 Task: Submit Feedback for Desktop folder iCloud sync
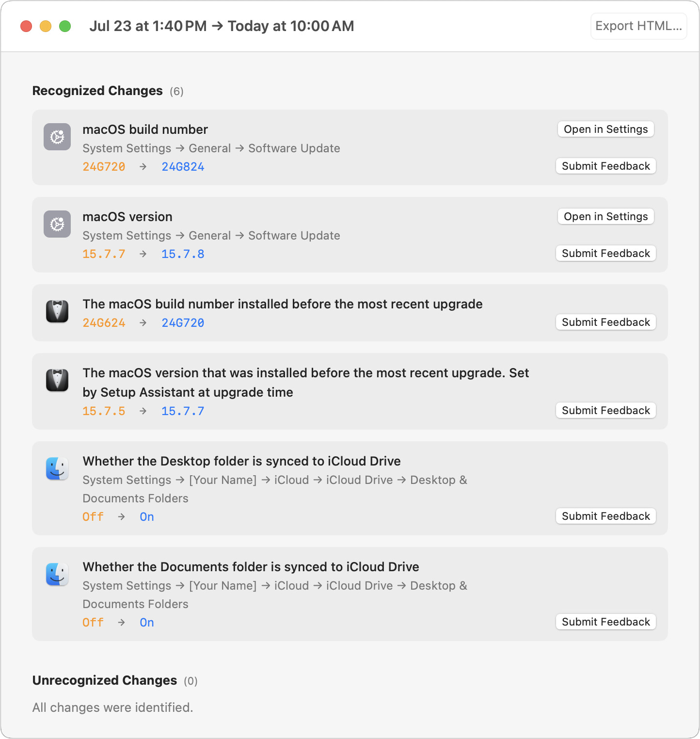tap(605, 516)
